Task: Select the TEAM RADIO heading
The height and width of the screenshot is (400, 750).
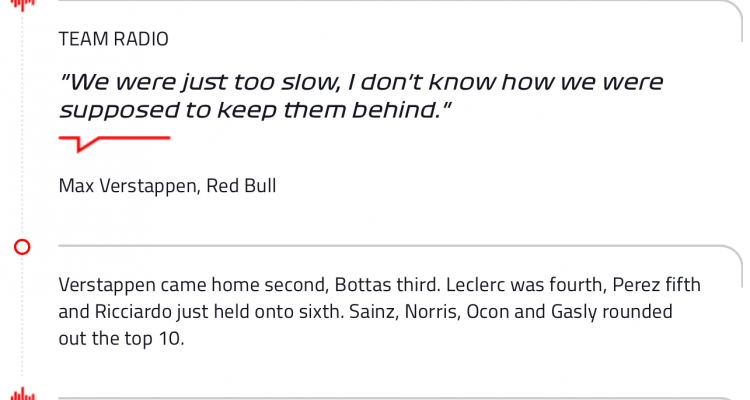Action: coord(113,39)
